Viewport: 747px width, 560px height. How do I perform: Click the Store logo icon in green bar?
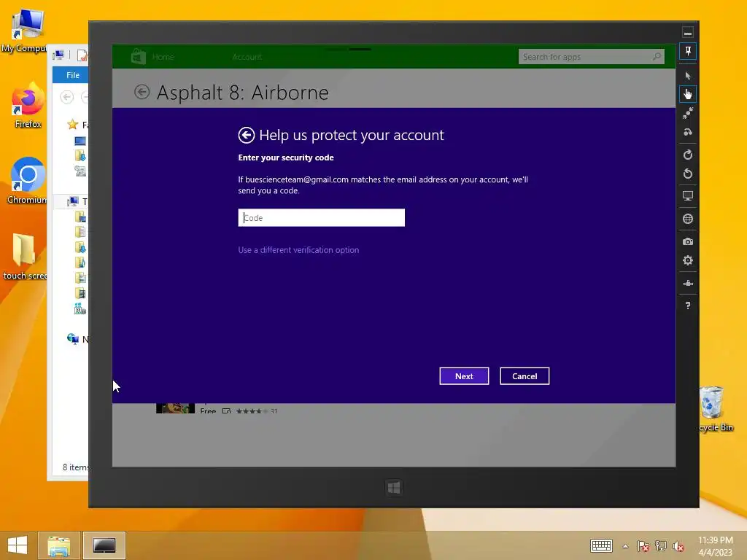(x=138, y=57)
